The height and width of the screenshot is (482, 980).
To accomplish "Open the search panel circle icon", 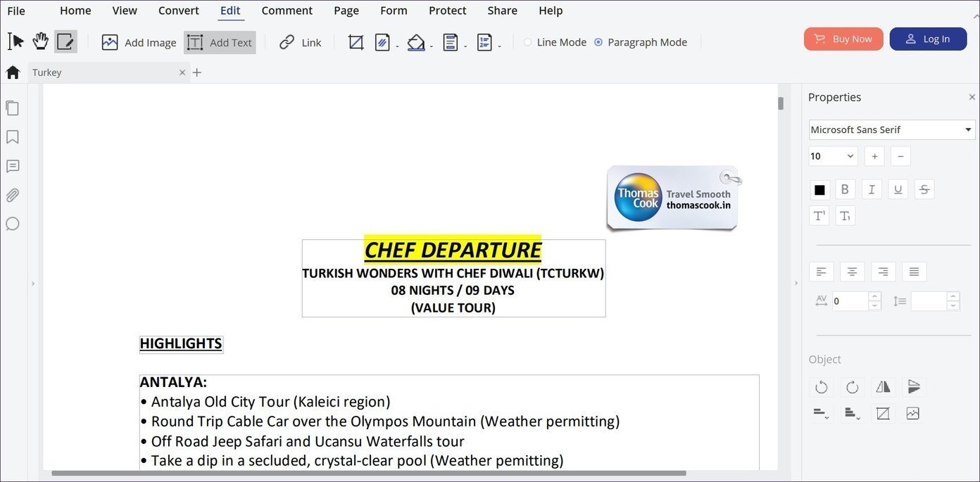I will coord(12,224).
